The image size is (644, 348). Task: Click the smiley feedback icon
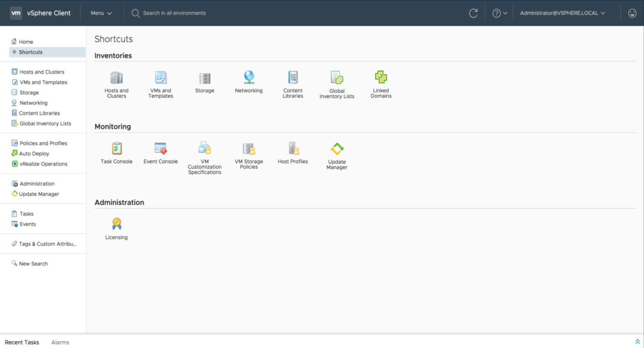[x=632, y=13]
